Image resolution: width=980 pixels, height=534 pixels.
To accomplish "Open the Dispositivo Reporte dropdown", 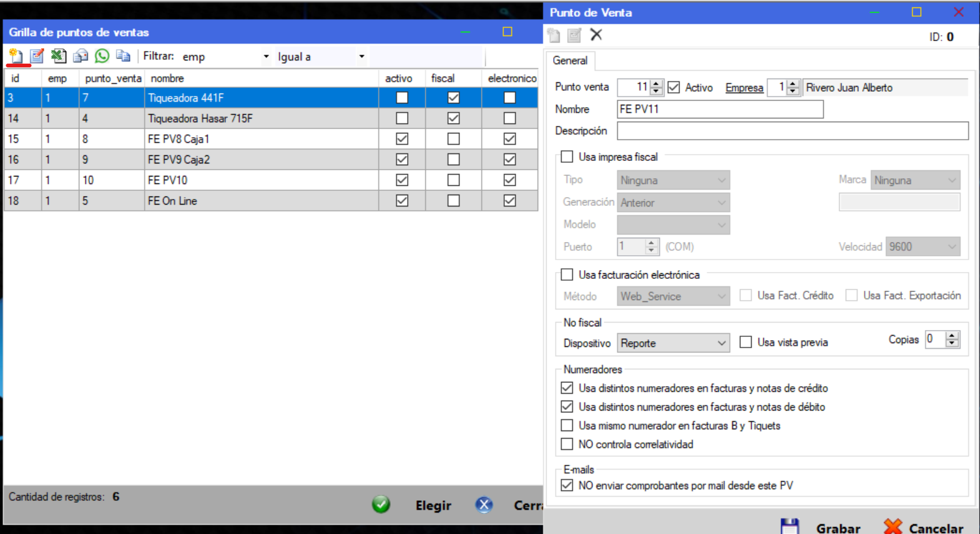I will (721, 343).
